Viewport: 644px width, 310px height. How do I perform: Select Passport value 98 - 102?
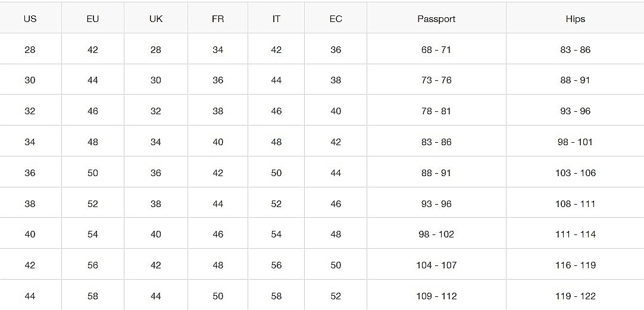(x=436, y=234)
